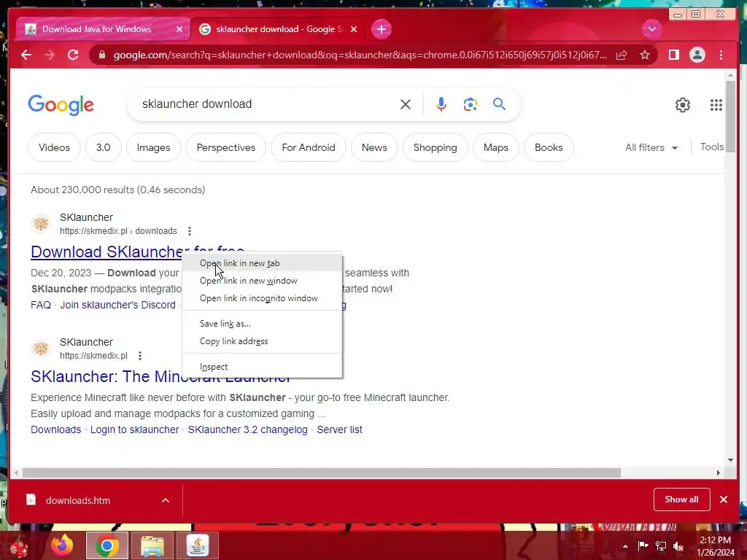Viewport: 747px width, 560px height.
Task: Submit search with magnifier icon
Action: [x=499, y=104]
